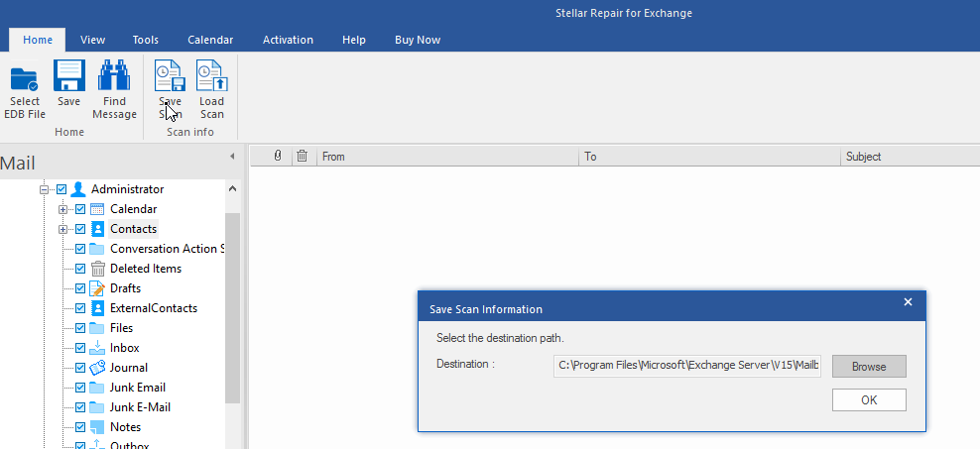Viewport: 980px width, 449px height.
Task: Open the Help tab
Action: coord(354,40)
